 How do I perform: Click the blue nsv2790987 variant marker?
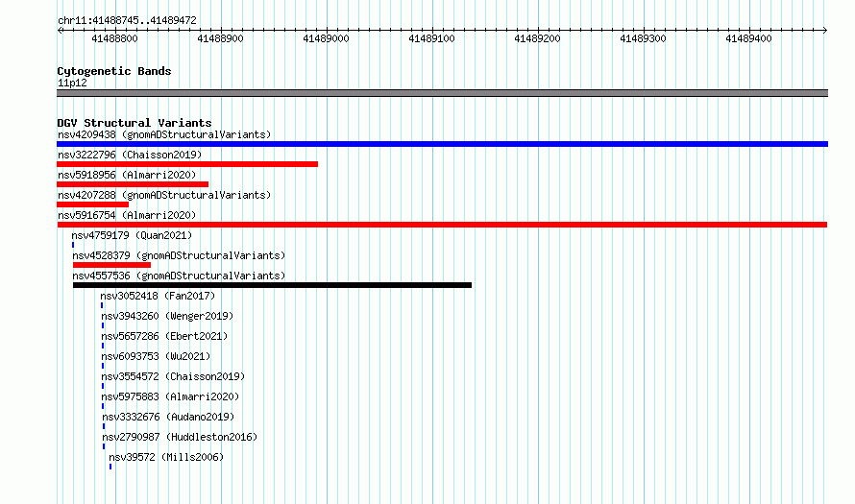[104, 446]
